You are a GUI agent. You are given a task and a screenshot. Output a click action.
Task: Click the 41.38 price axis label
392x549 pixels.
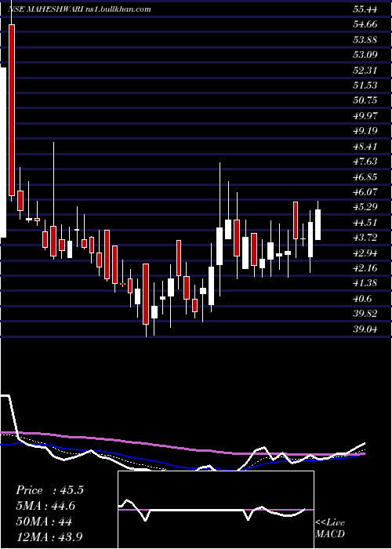pyautogui.click(x=365, y=283)
